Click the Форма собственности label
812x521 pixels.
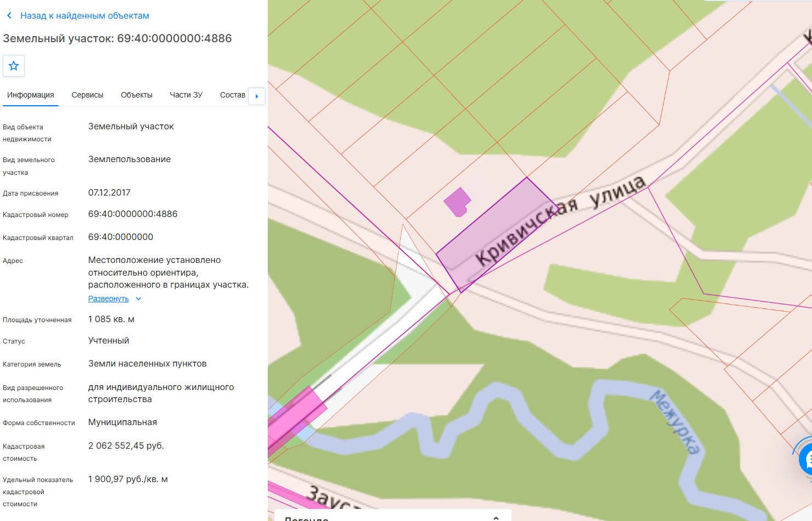[39, 423]
